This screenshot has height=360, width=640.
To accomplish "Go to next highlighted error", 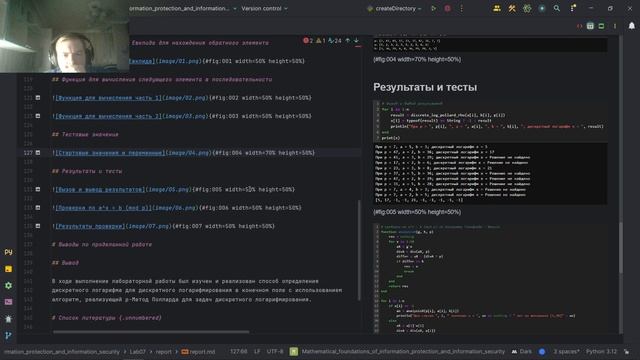I will [x=356, y=40].
